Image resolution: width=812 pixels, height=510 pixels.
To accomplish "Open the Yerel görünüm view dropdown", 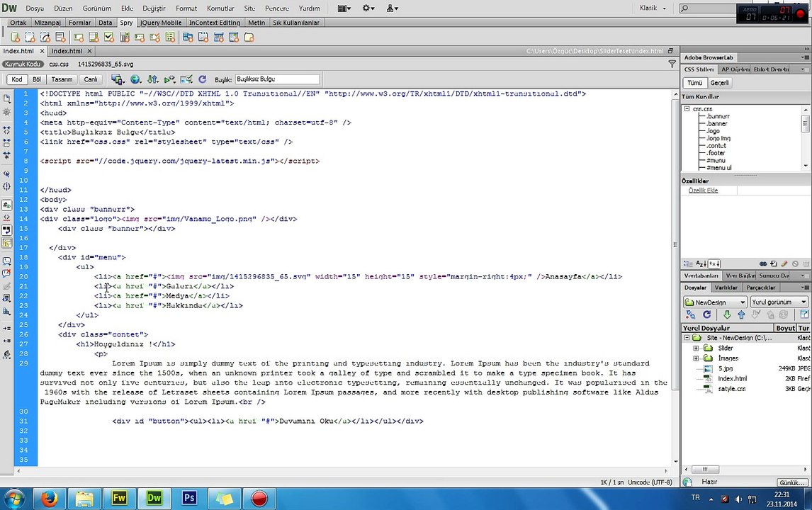I will click(x=779, y=302).
